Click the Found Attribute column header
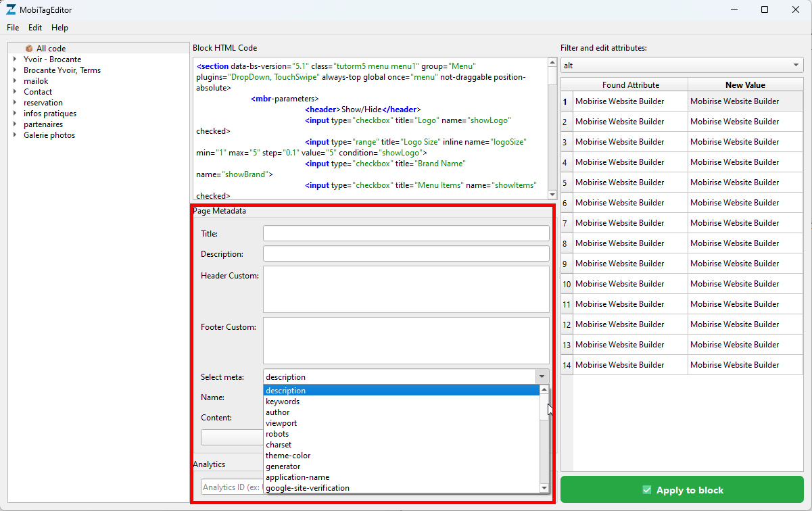Screen dimensions: 812x511 [631, 85]
